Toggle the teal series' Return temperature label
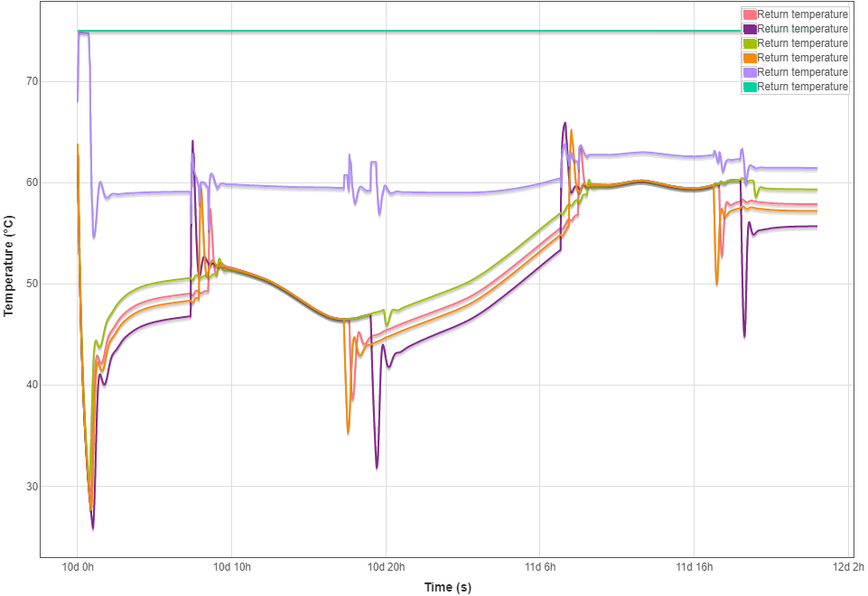868x596 pixels. click(x=802, y=87)
